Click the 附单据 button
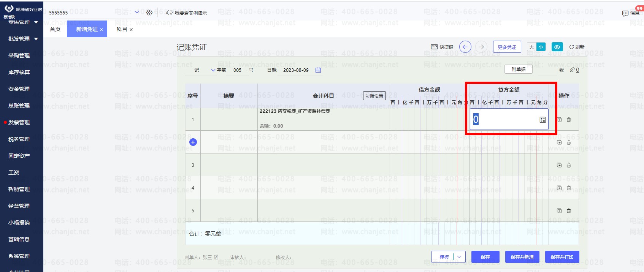This screenshot has height=272, width=644. click(x=519, y=69)
